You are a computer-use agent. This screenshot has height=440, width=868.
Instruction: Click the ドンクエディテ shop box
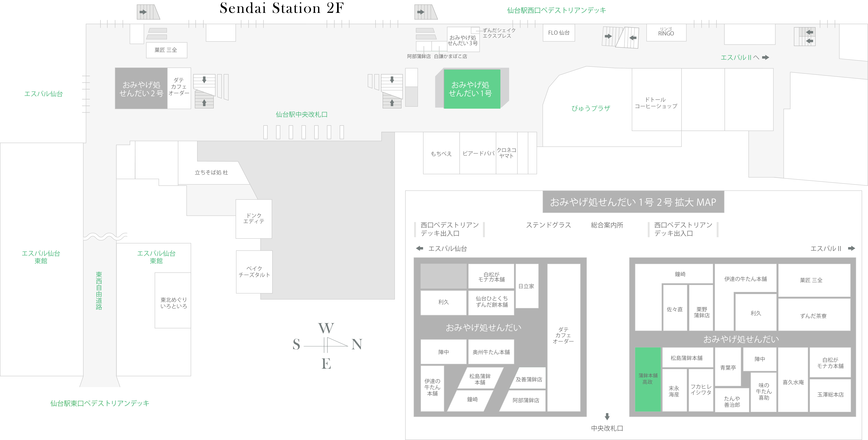[254, 219]
